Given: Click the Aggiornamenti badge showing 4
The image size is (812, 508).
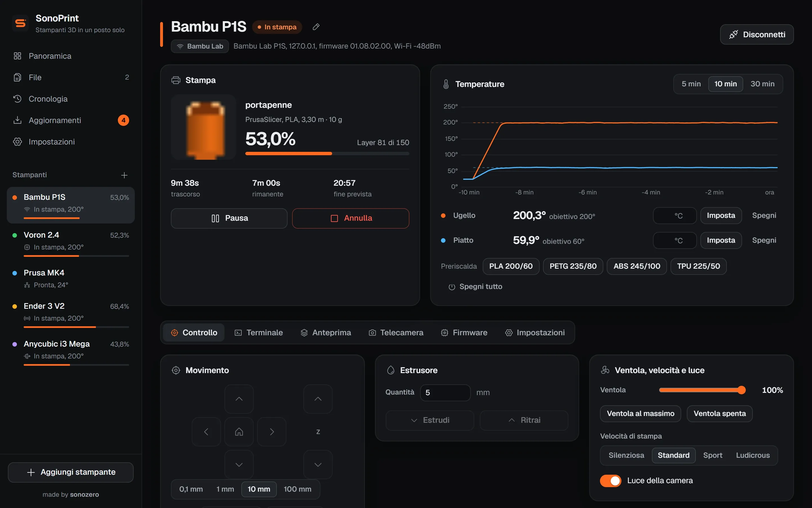Looking at the screenshot, I should pos(123,120).
